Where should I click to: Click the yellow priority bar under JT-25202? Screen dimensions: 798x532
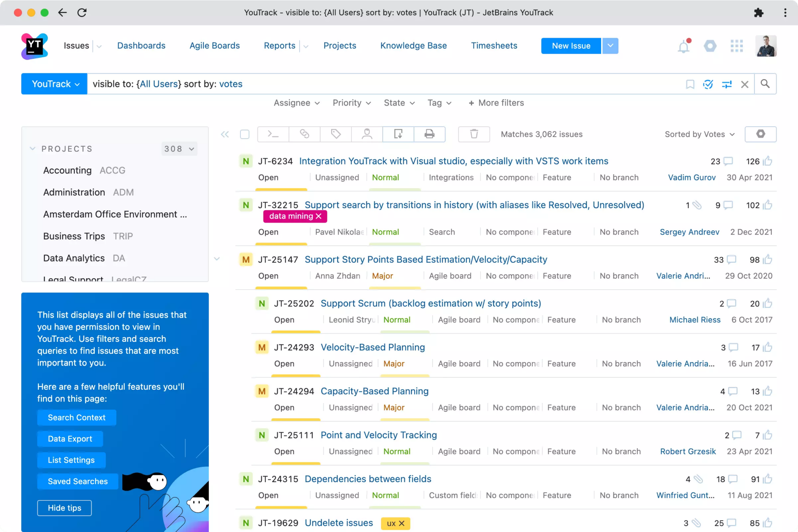[x=295, y=332]
